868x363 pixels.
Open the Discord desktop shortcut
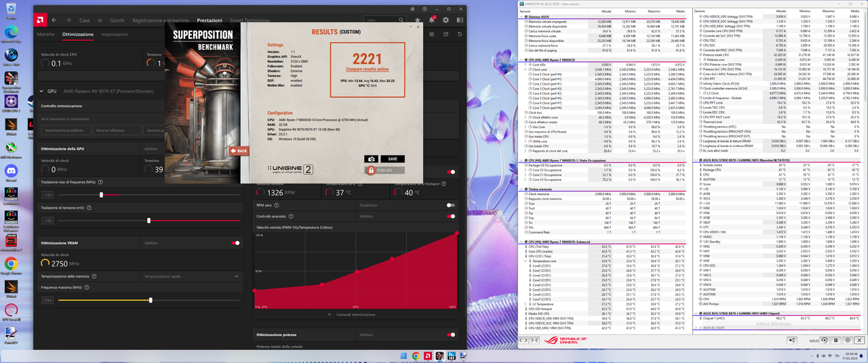point(12,170)
